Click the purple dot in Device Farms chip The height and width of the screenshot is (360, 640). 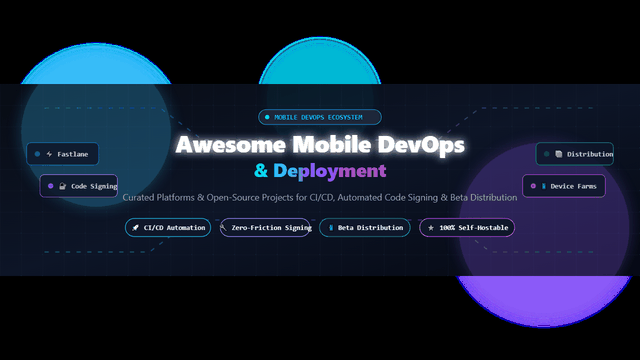click(x=533, y=186)
